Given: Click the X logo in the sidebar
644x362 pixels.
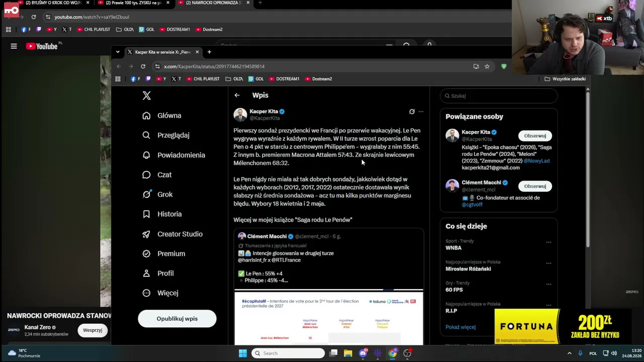Looking at the screenshot, I should (x=146, y=96).
